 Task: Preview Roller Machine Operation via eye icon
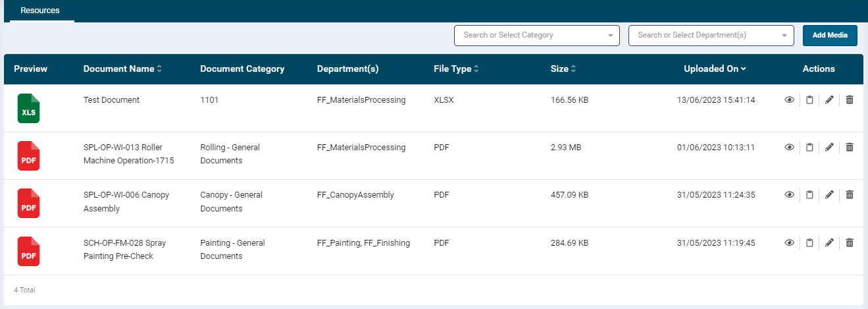(x=789, y=148)
